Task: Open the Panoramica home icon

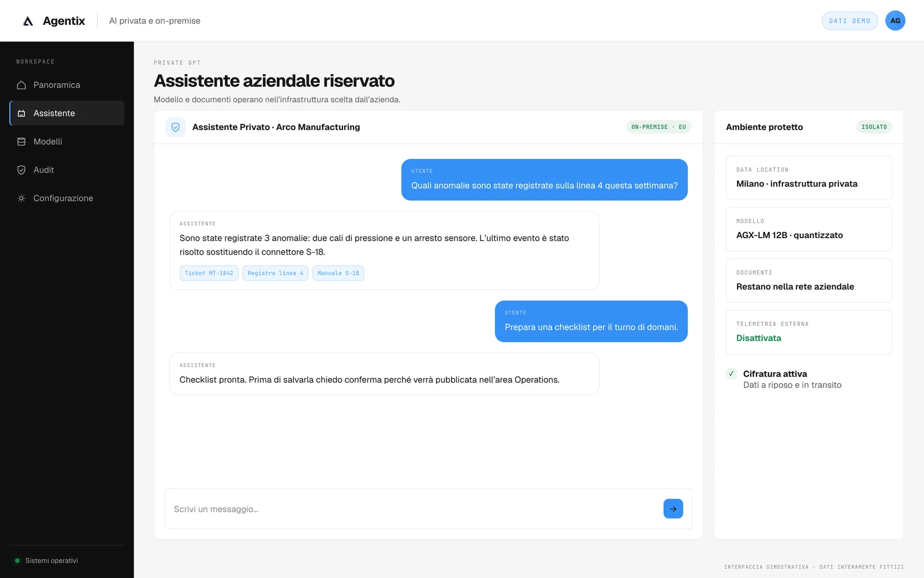Action: (21, 85)
